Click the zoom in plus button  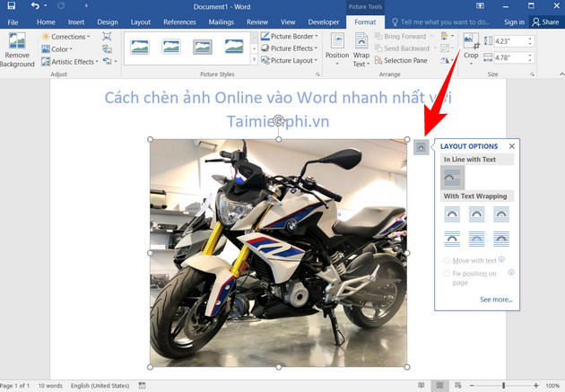[x=535, y=385]
